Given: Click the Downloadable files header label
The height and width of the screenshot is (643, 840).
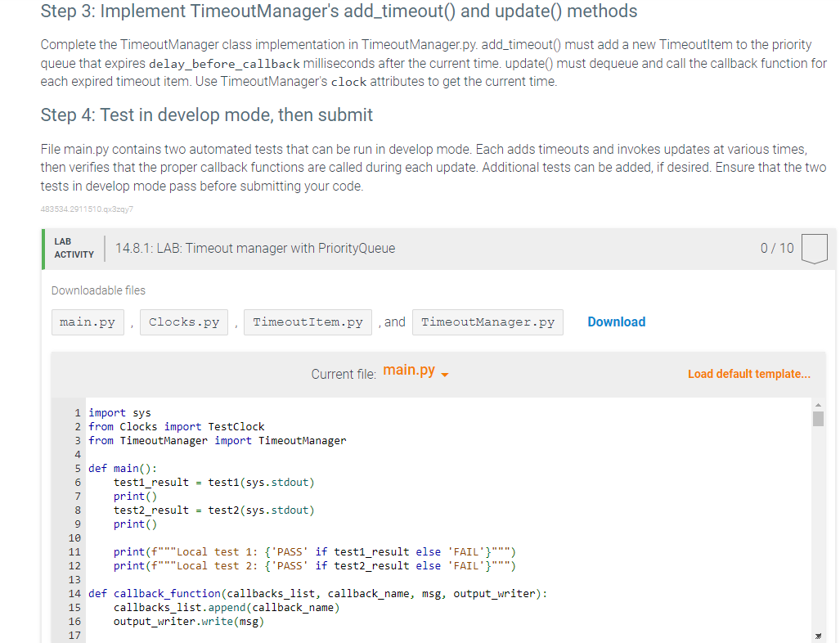Looking at the screenshot, I should (x=98, y=290).
